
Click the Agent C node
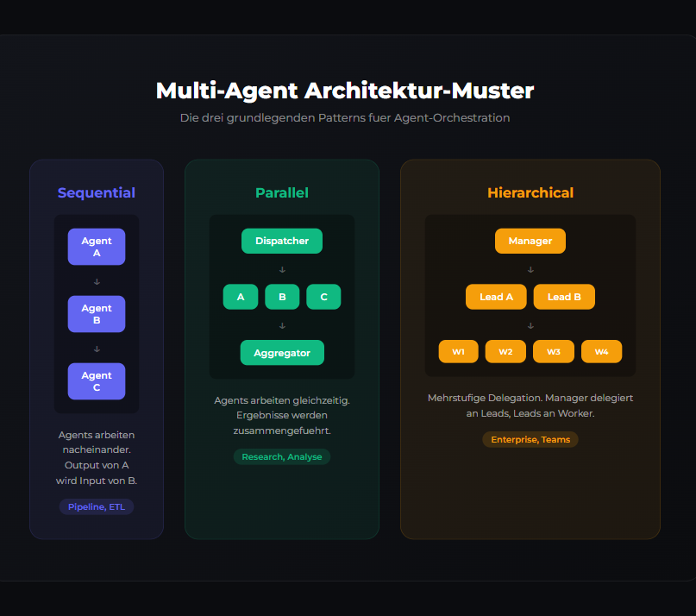[x=97, y=381]
